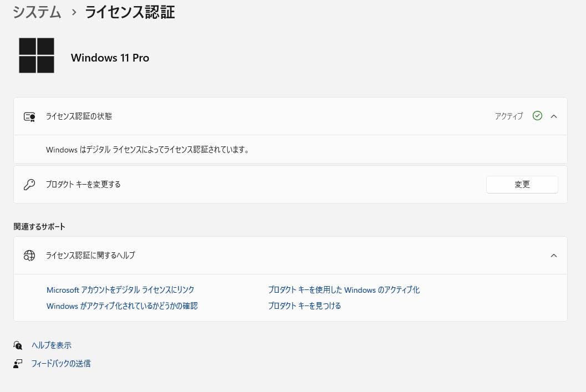Select システム in the breadcrumb navigation
The image size is (586, 392).
[37, 12]
